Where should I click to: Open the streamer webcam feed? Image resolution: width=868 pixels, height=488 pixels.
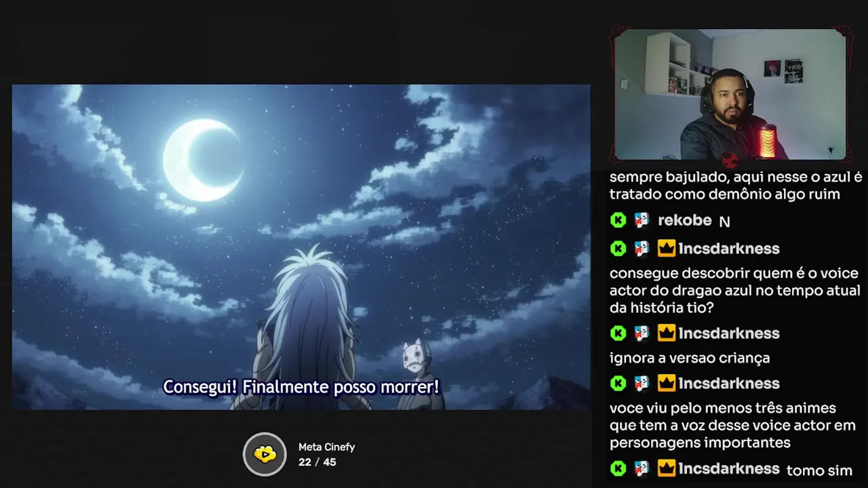click(731, 94)
